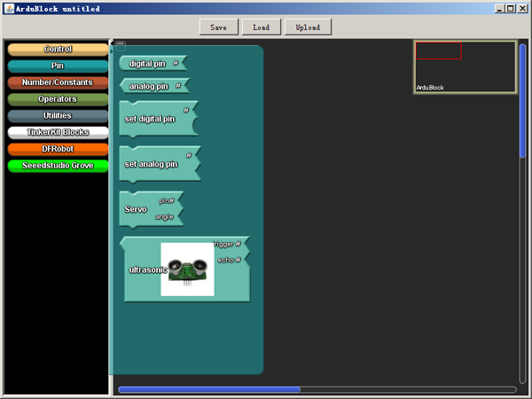The width and height of the screenshot is (532, 399).
Task: Close the ArduBlock window
Action: click(522, 9)
